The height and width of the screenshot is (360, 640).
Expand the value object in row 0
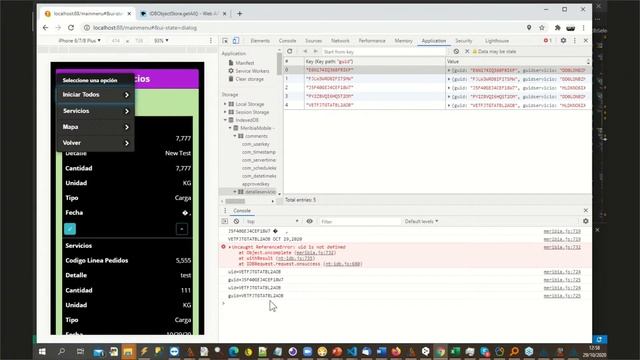pos(449,70)
